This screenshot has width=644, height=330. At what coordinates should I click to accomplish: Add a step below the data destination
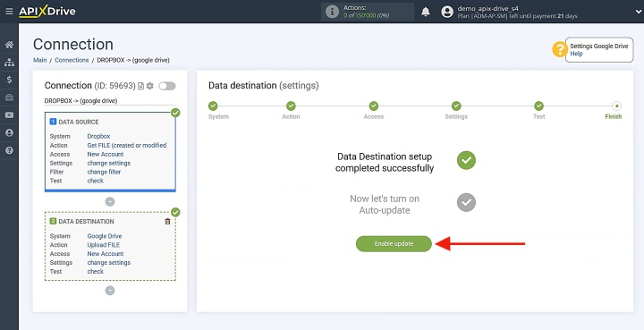110,291
